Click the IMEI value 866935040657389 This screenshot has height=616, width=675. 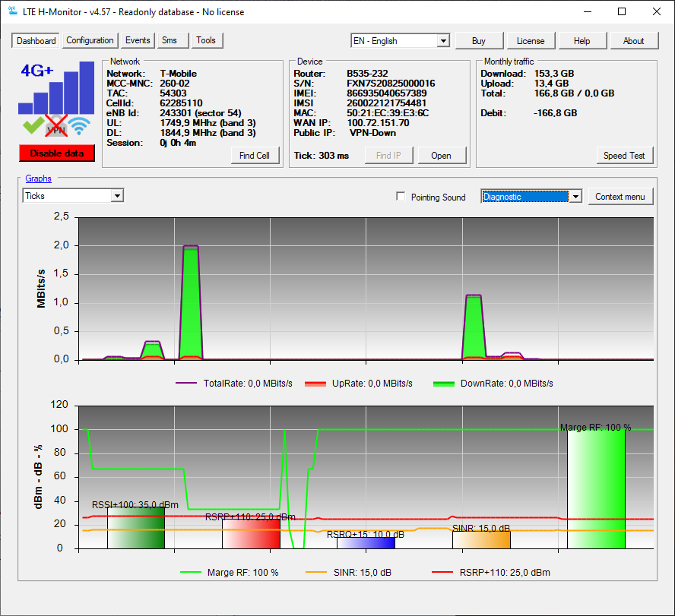click(387, 93)
